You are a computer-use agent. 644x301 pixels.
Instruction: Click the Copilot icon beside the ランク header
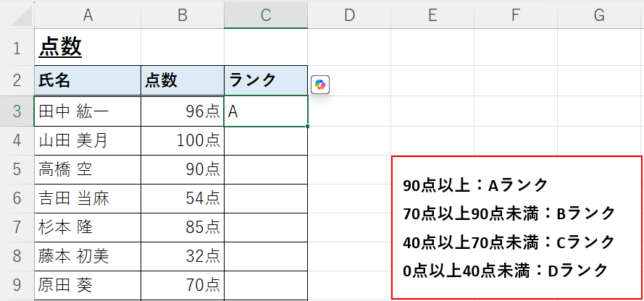[x=320, y=85]
